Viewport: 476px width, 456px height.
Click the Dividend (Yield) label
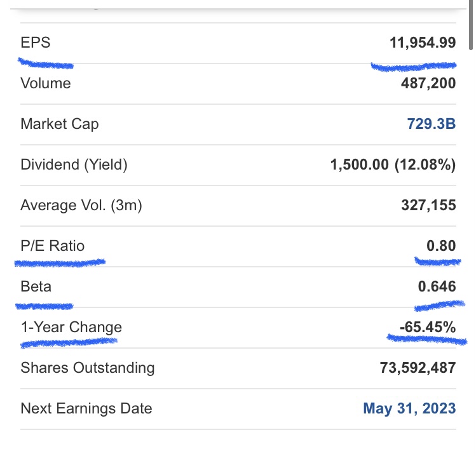[x=74, y=164]
